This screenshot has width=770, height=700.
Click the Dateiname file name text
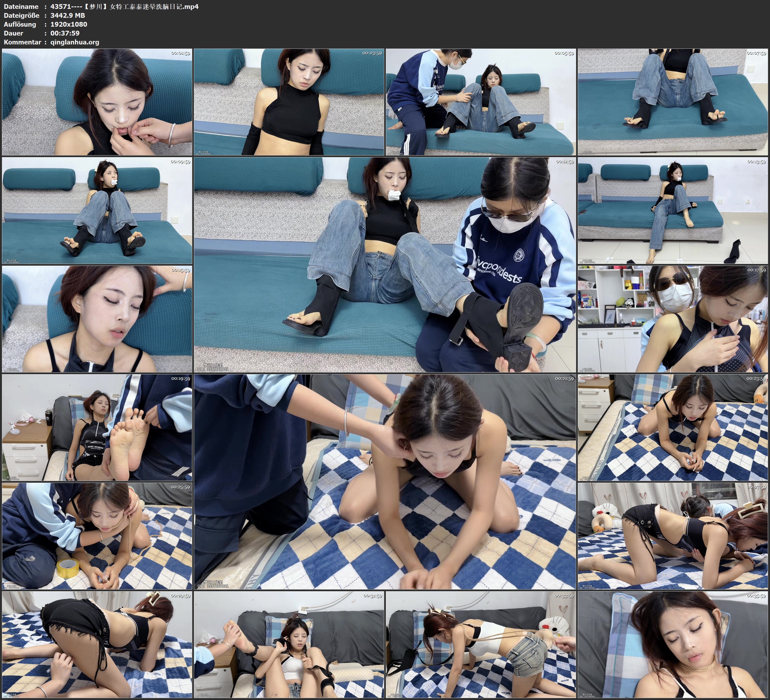pos(124,6)
